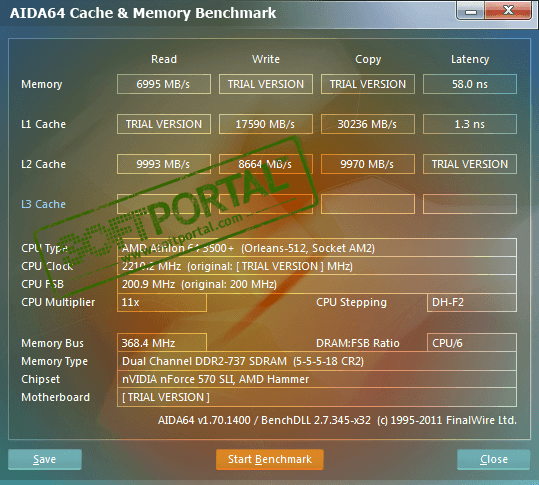Click the DRAM:FSB Ratio label
This screenshot has height=485, width=539.
tap(358, 343)
